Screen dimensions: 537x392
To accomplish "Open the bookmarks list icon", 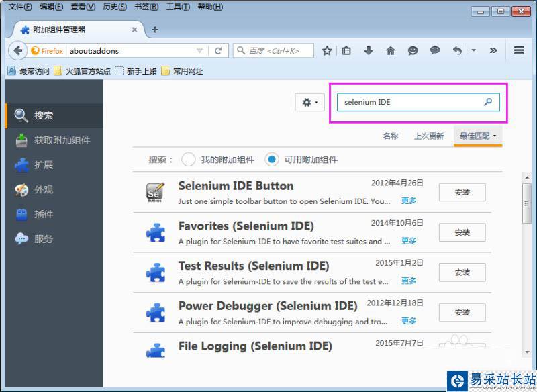I will click(x=346, y=51).
